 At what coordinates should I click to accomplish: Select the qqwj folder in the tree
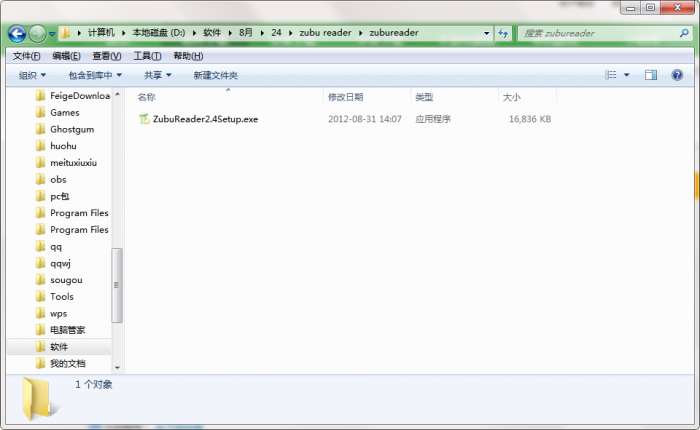60,263
